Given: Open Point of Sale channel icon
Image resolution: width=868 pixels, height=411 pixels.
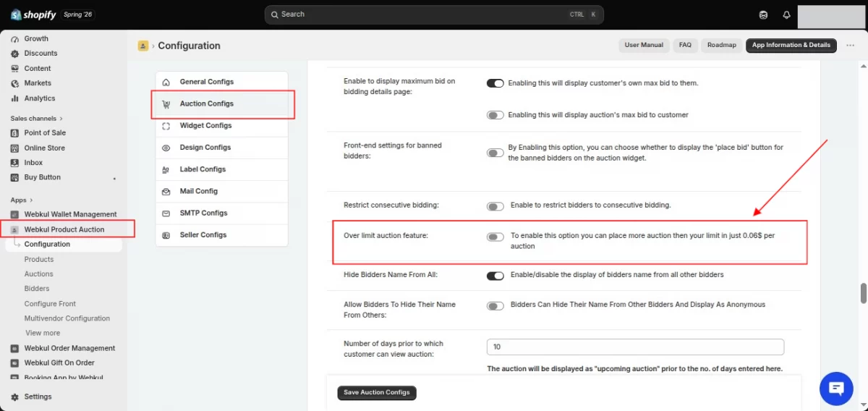Looking at the screenshot, I should coord(15,133).
